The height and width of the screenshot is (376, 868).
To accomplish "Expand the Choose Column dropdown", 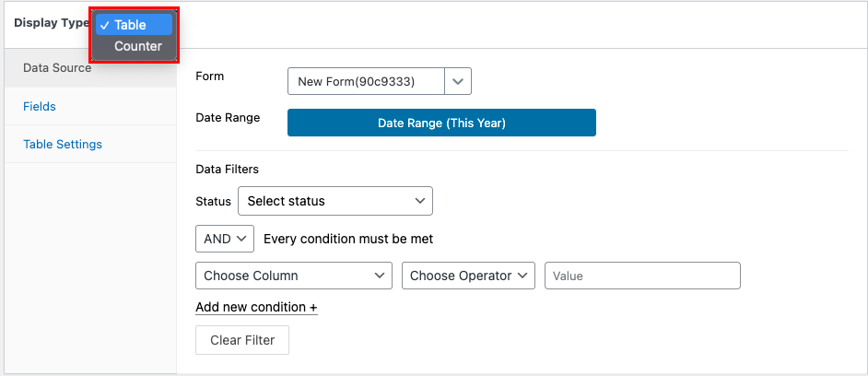I will click(294, 276).
